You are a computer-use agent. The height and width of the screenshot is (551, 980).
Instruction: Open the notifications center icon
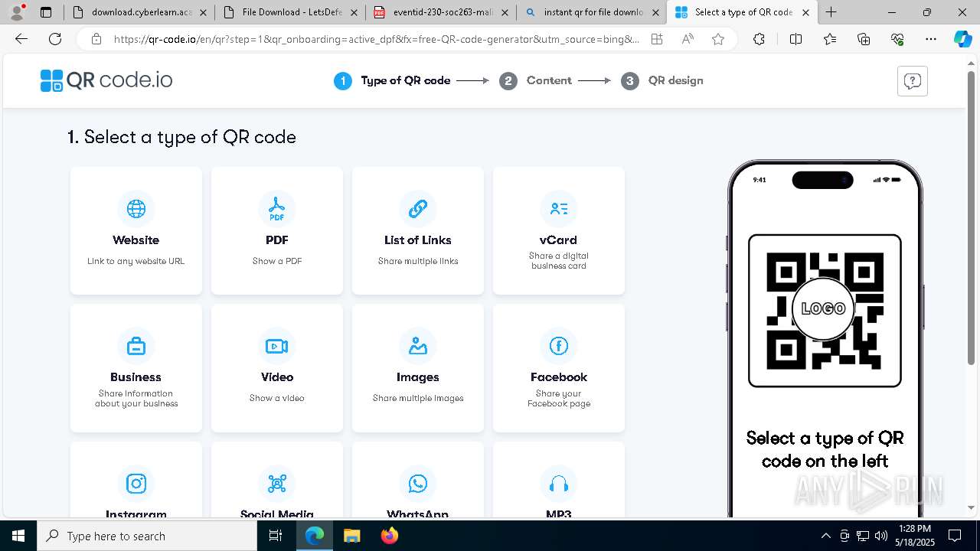click(955, 536)
